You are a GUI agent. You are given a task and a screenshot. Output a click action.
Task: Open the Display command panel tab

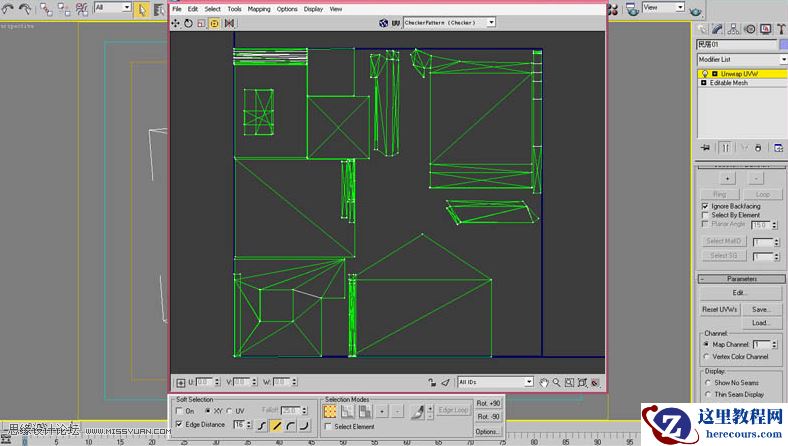pos(765,29)
